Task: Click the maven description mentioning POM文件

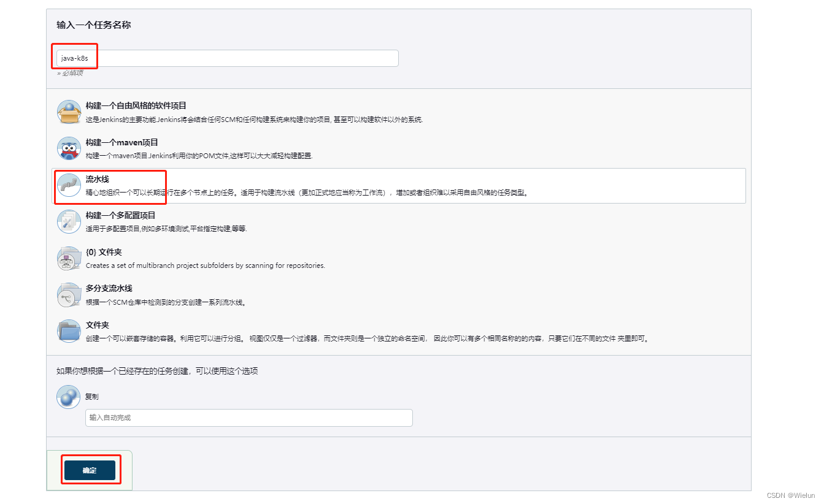Action: tap(199, 156)
